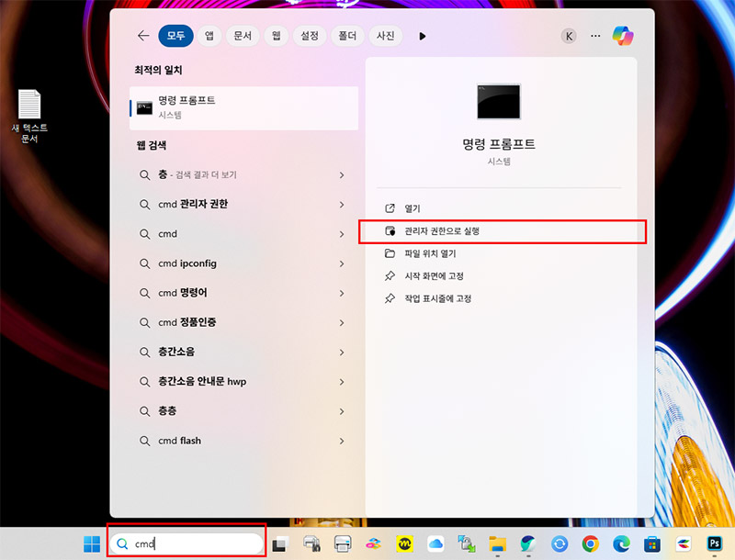Click 명령 프롬프트 large preview icon
This screenshot has width=735, height=560.
[x=498, y=102]
